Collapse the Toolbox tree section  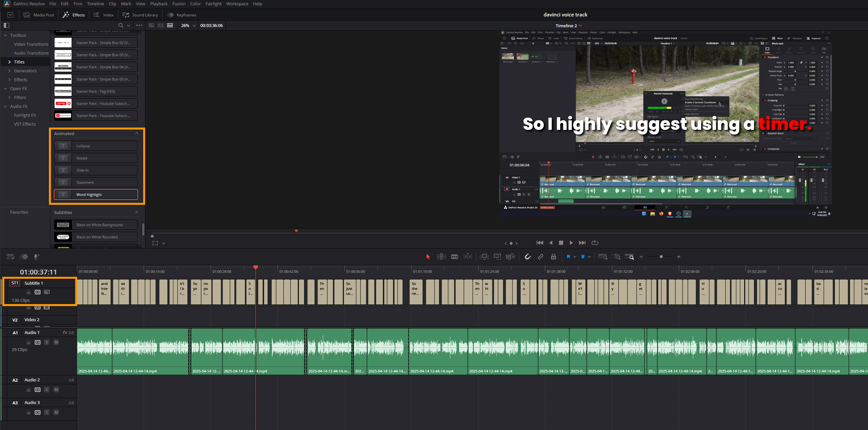point(5,36)
